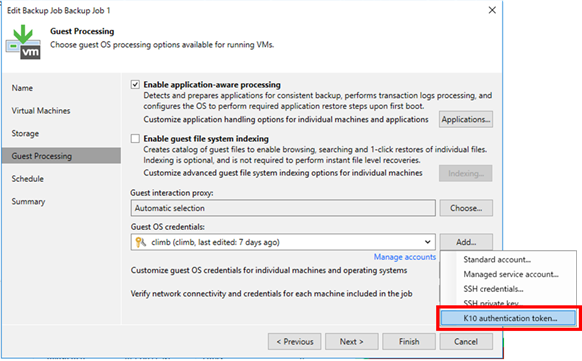Open the Manage accounts link
The image size is (582, 361).
[405, 257]
